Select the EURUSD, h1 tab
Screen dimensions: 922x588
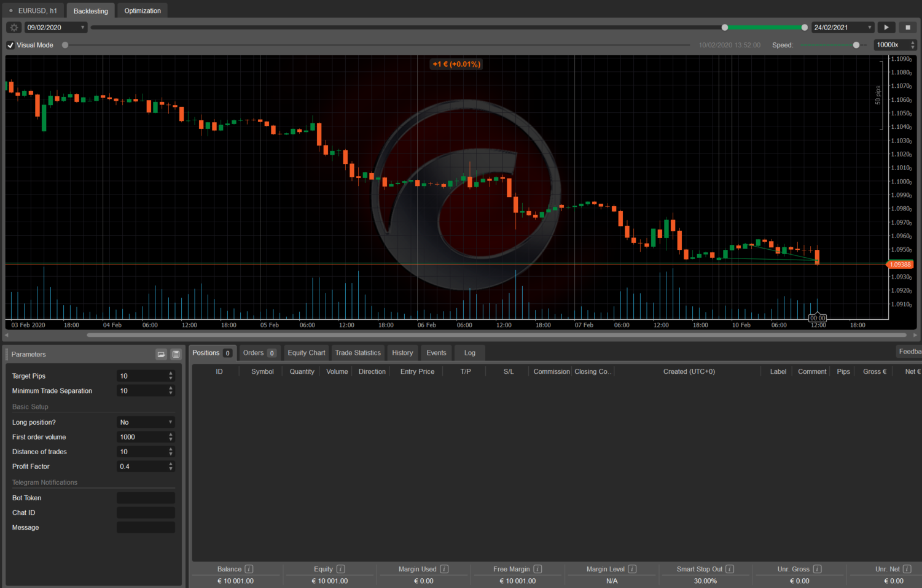coord(33,11)
